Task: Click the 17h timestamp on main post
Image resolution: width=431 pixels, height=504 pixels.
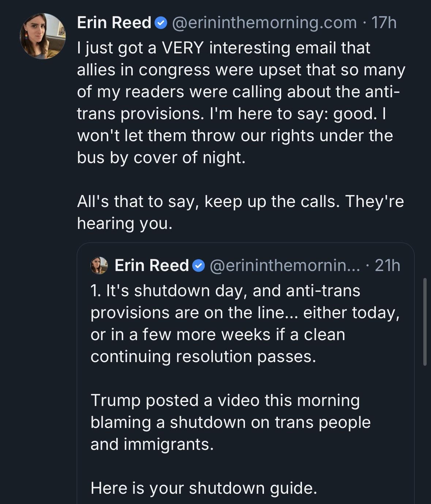Action: (384, 23)
